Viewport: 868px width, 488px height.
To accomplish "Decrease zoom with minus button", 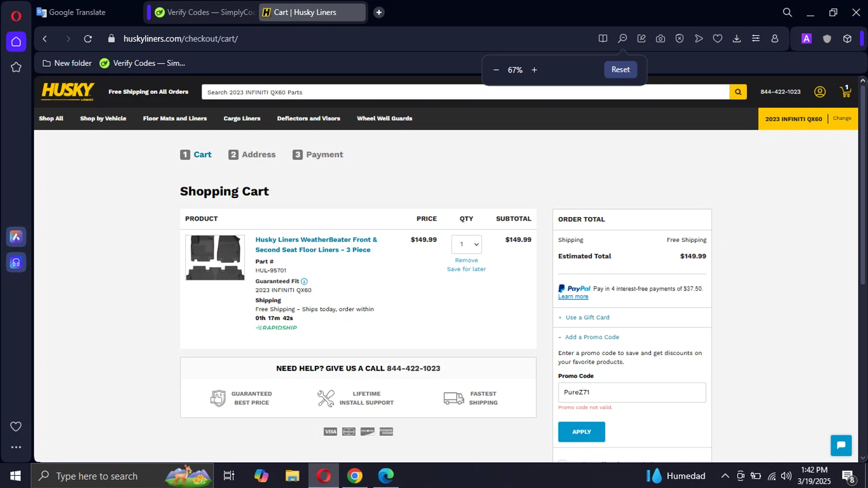I will [496, 70].
